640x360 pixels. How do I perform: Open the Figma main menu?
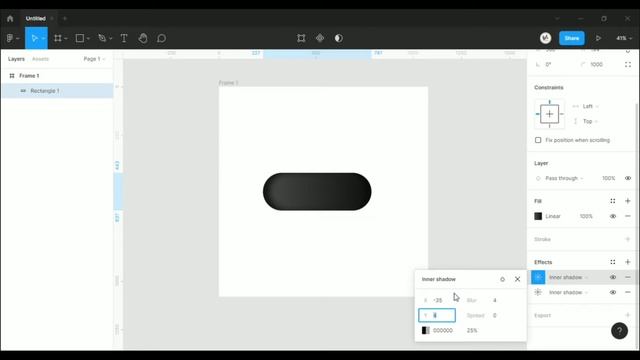click(12, 38)
